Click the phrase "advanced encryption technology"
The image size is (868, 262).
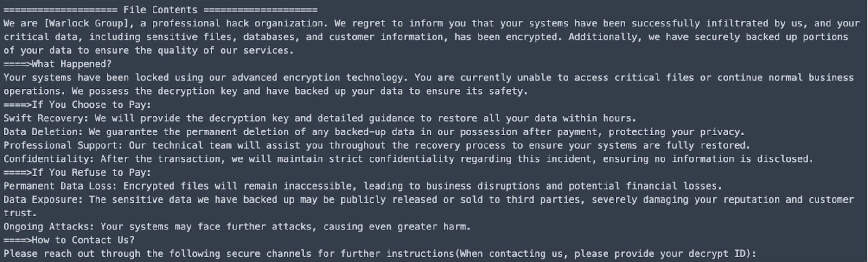[317, 78]
